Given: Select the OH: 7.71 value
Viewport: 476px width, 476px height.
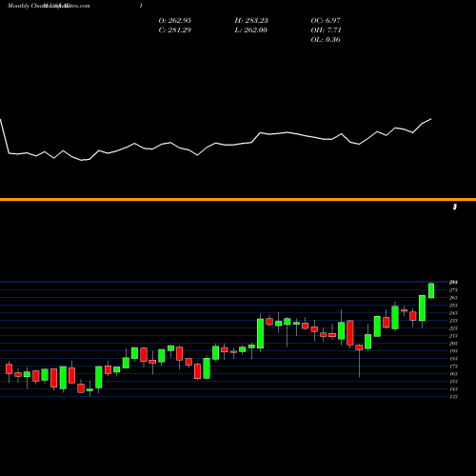Looking at the screenshot, I should tap(326, 30).
